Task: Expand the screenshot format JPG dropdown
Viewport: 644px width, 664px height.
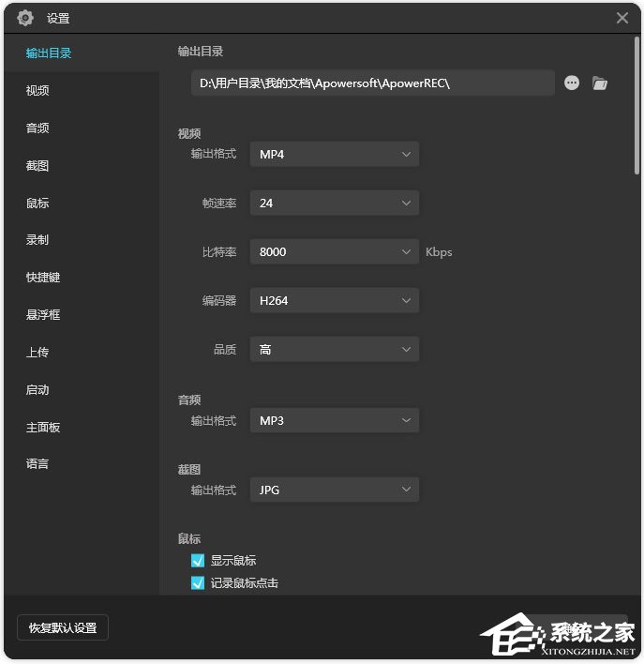Action: click(x=334, y=490)
